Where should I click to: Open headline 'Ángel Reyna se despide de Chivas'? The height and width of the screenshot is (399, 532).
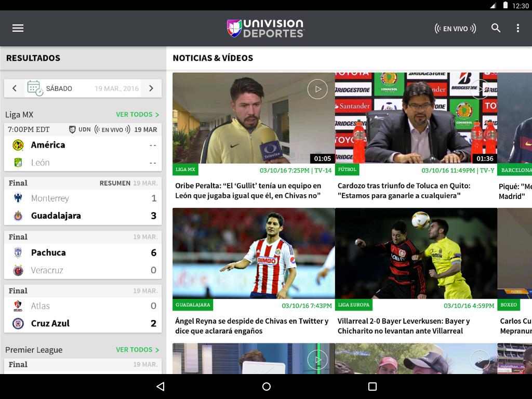tap(252, 326)
